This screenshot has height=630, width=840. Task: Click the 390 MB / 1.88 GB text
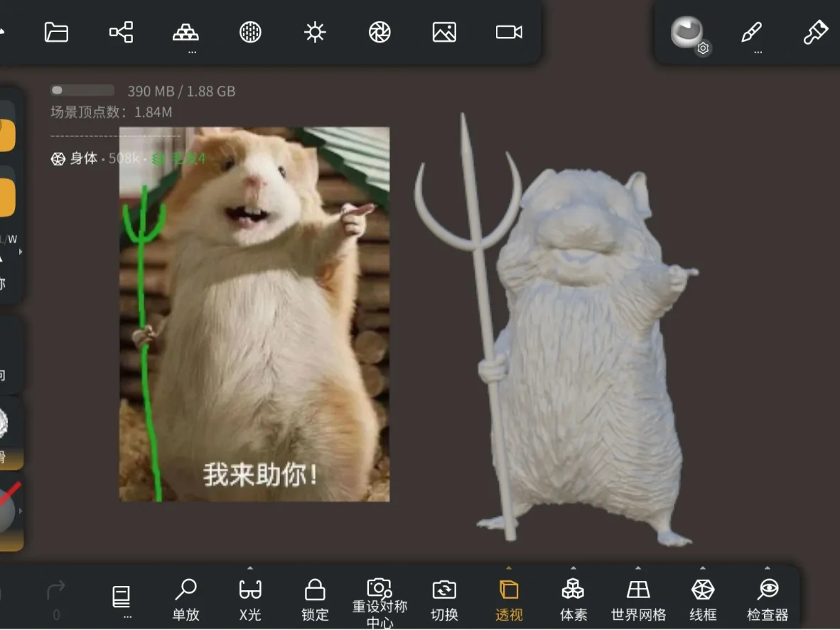[x=182, y=92]
